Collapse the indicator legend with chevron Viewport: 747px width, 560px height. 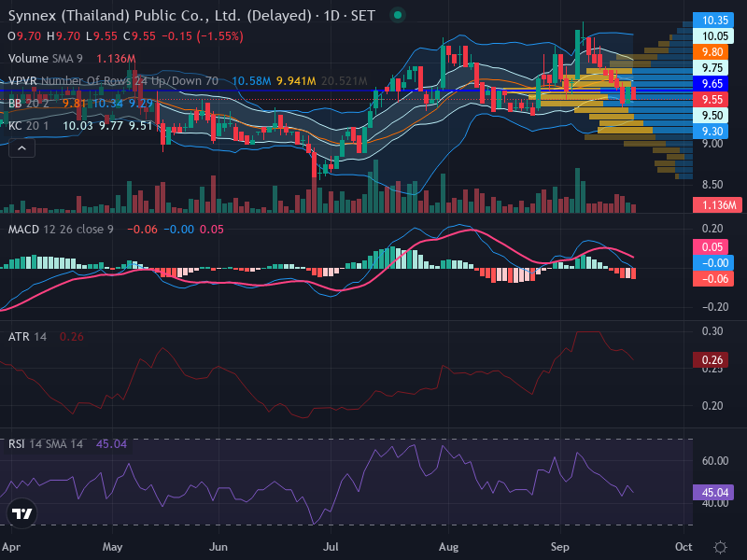pyautogui.click(x=21, y=148)
